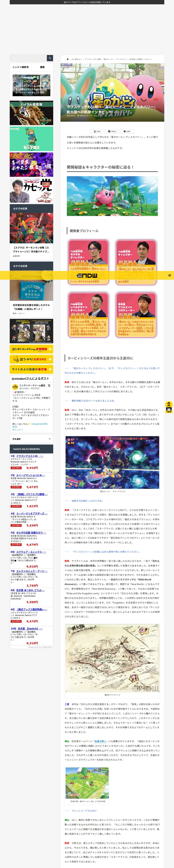
Task: Click the 星のカービィ Wii prototype image
Action: click(x=87, y=783)
